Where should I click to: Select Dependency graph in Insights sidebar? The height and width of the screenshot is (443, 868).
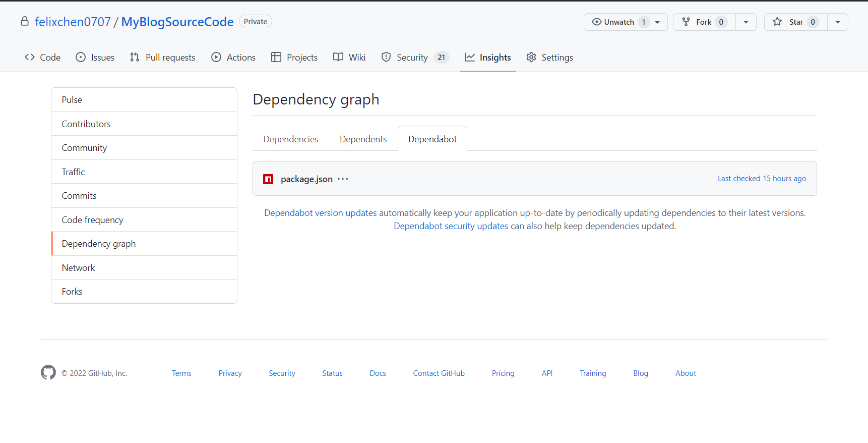[144, 244]
